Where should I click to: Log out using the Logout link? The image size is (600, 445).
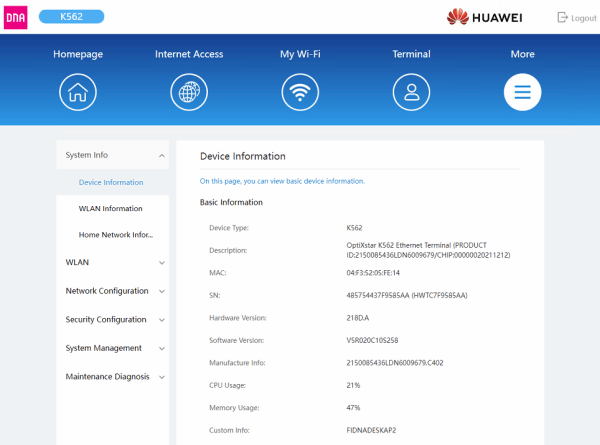click(x=584, y=18)
